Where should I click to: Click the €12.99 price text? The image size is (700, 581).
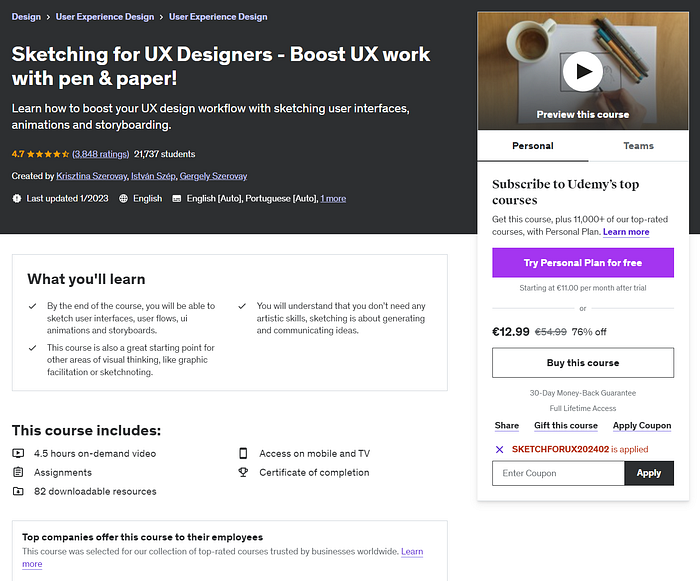pyautogui.click(x=511, y=332)
